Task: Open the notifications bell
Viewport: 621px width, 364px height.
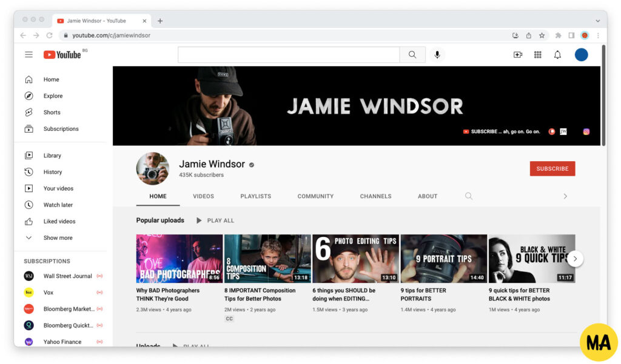Action: point(557,55)
